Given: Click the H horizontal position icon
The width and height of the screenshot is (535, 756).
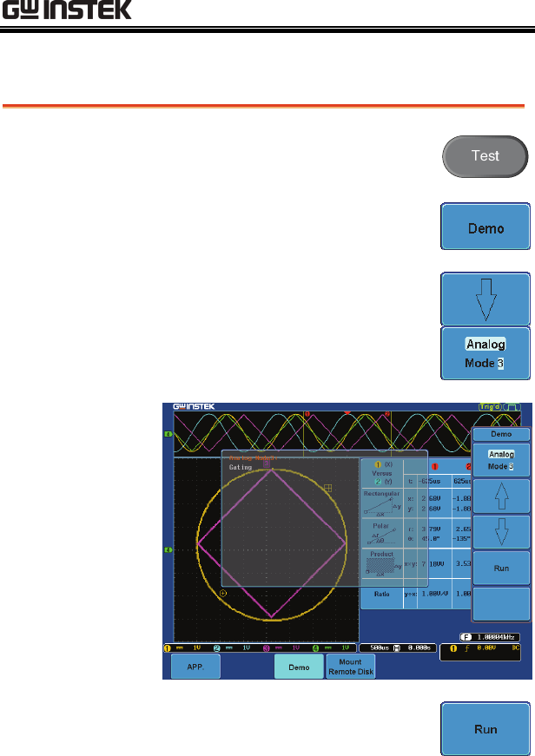Looking at the screenshot, I should 397,648.
